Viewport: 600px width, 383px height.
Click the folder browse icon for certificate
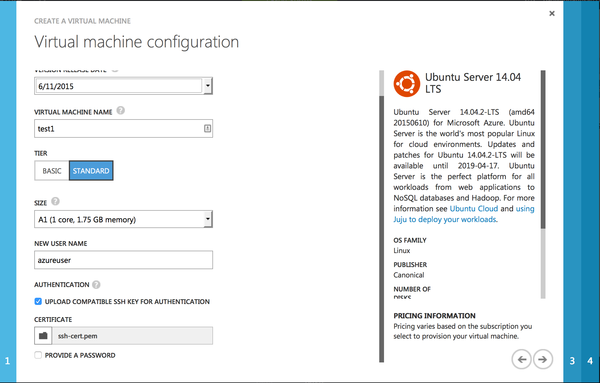43,336
